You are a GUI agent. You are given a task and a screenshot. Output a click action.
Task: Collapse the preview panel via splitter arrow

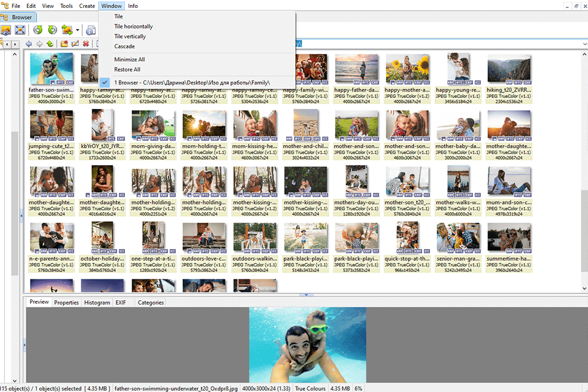(304, 295)
